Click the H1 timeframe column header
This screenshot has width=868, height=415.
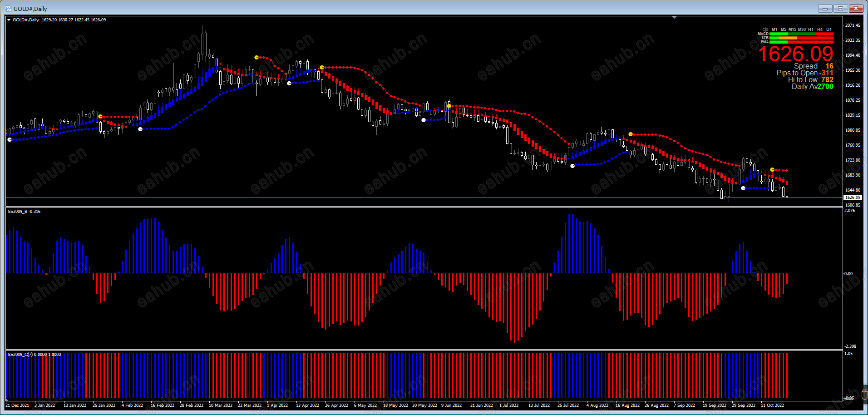pyautogui.click(x=811, y=30)
